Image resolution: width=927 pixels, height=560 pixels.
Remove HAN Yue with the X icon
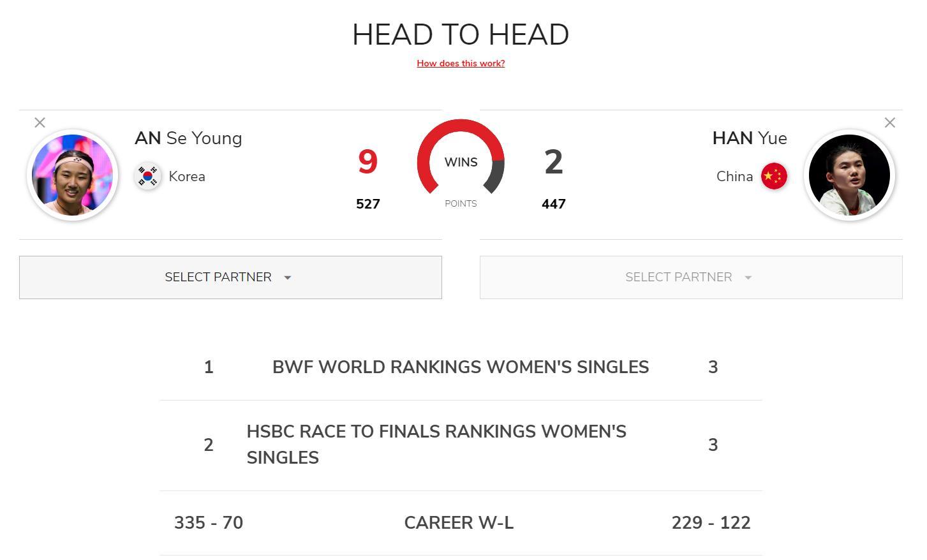(x=889, y=122)
